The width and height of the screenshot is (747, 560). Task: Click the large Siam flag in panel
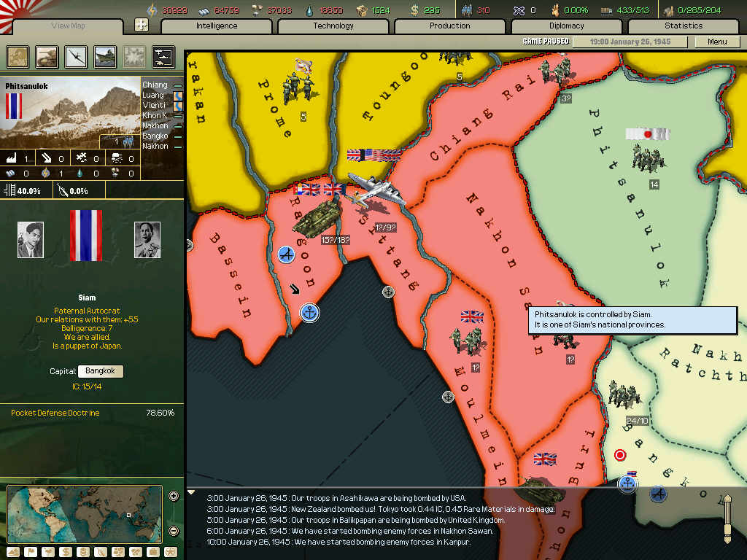(86, 236)
